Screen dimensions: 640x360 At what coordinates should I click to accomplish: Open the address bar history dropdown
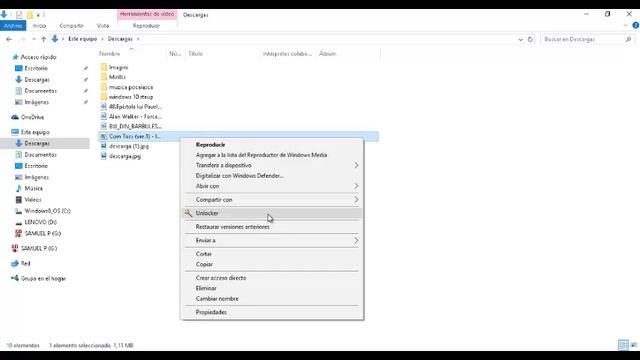[x=520, y=39]
